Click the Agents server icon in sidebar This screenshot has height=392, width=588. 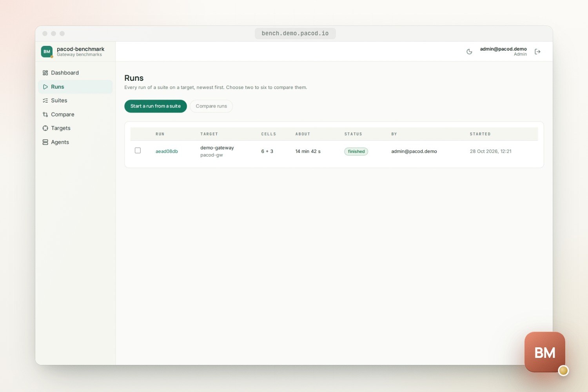[x=45, y=142]
